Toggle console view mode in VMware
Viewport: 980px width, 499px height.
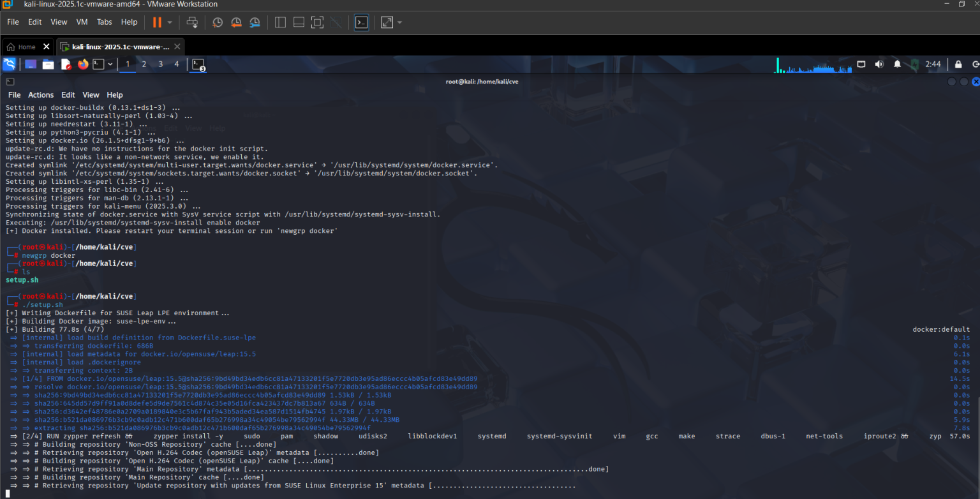coord(361,22)
